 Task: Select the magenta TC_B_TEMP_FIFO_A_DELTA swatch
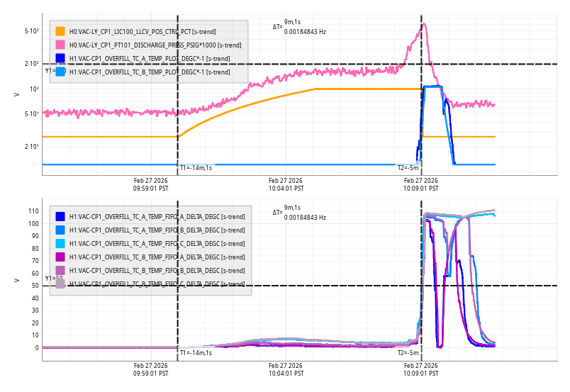(60, 257)
